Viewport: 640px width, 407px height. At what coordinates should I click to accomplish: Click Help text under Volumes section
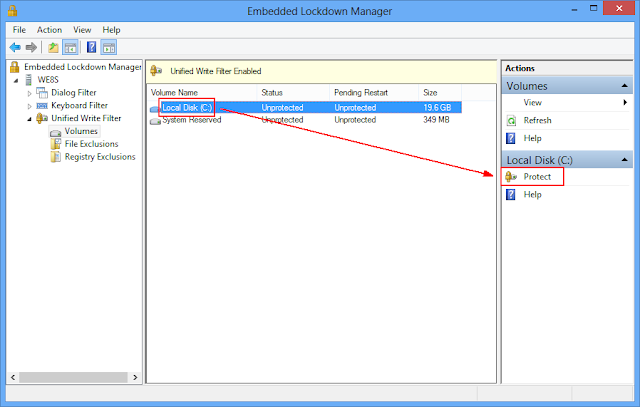tap(533, 138)
